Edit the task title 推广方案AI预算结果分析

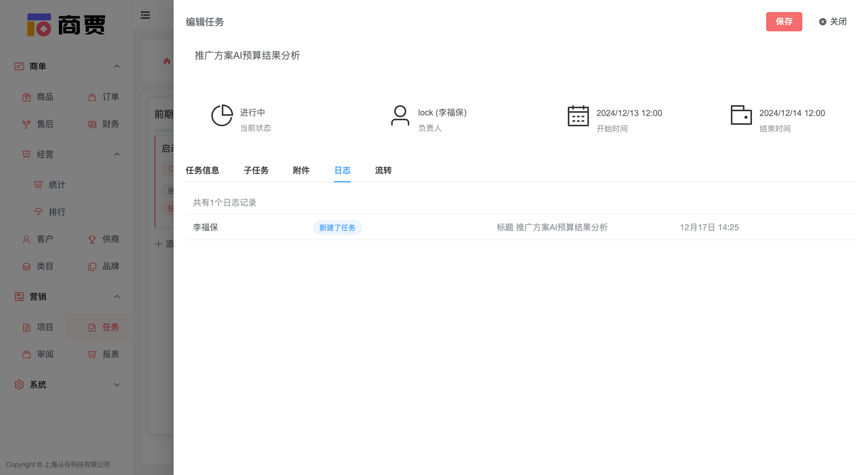click(x=248, y=55)
